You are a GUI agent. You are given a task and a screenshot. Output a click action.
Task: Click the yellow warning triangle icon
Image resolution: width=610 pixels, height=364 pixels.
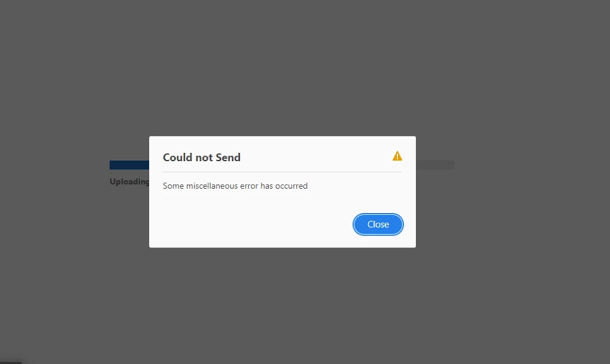397,156
